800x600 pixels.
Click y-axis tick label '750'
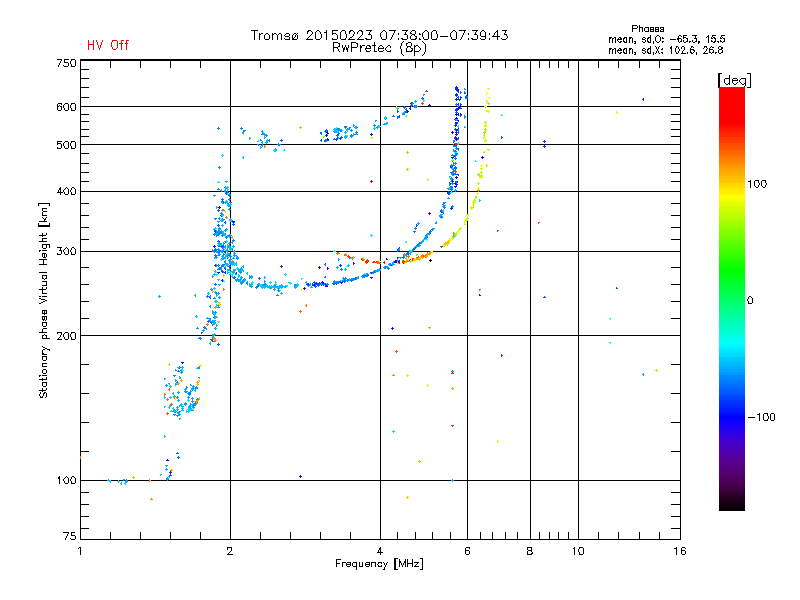pos(66,63)
